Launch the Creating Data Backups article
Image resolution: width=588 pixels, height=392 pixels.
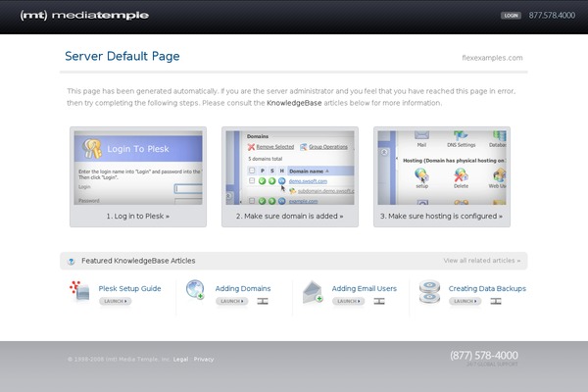(465, 301)
